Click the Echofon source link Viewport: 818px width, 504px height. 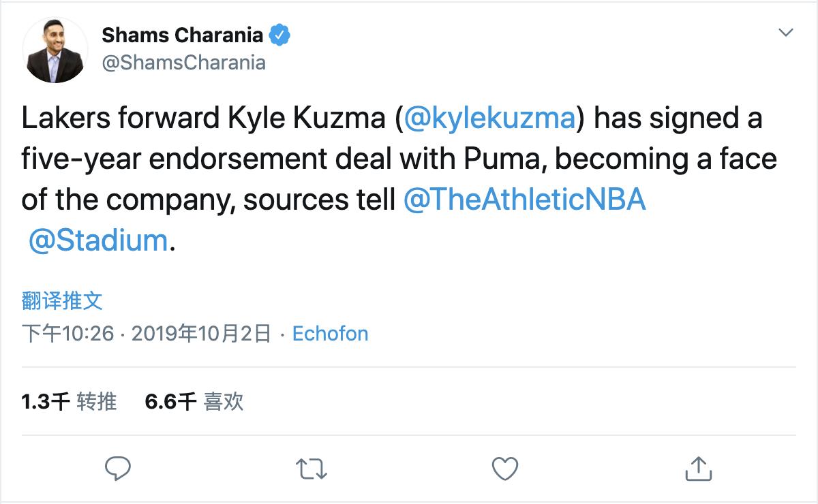(x=330, y=334)
